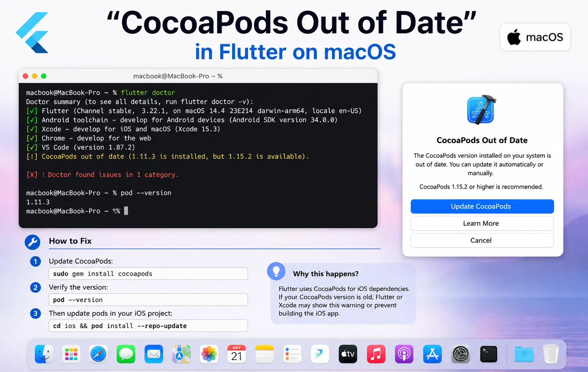Open the Music app icon
Image resolution: width=588 pixels, height=372 pixels.
pos(376,354)
